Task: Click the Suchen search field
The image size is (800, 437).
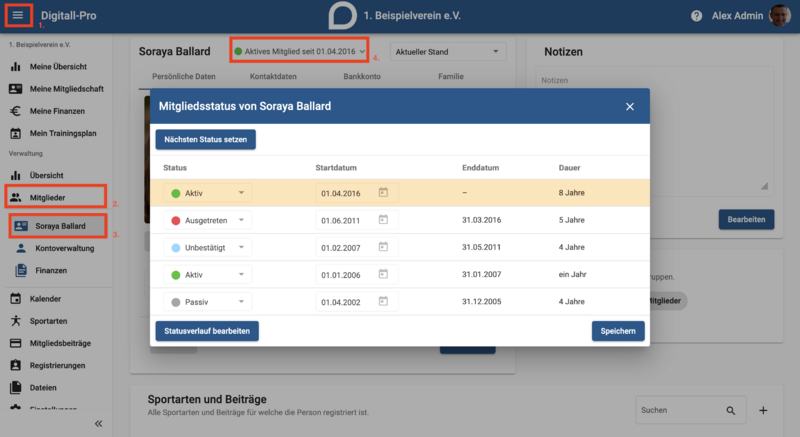Action: pyautogui.click(x=680, y=410)
